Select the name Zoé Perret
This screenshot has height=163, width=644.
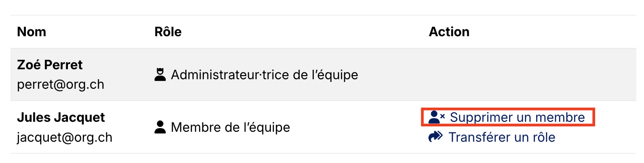pos(50,65)
